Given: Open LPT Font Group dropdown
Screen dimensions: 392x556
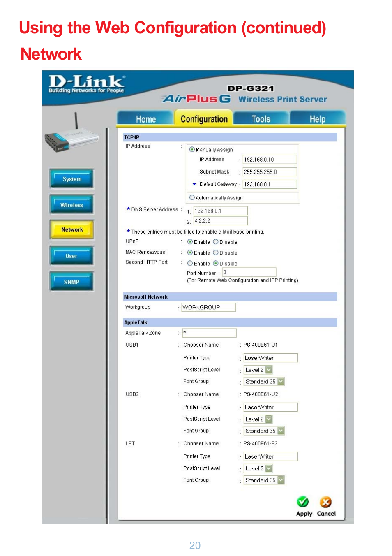Looking at the screenshot, I should (264, 480).
